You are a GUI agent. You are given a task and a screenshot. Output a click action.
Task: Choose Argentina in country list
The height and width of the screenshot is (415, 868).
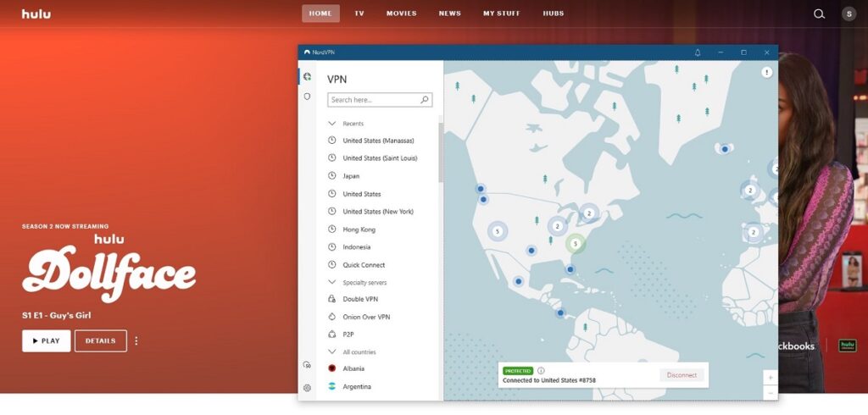[357, 387]
